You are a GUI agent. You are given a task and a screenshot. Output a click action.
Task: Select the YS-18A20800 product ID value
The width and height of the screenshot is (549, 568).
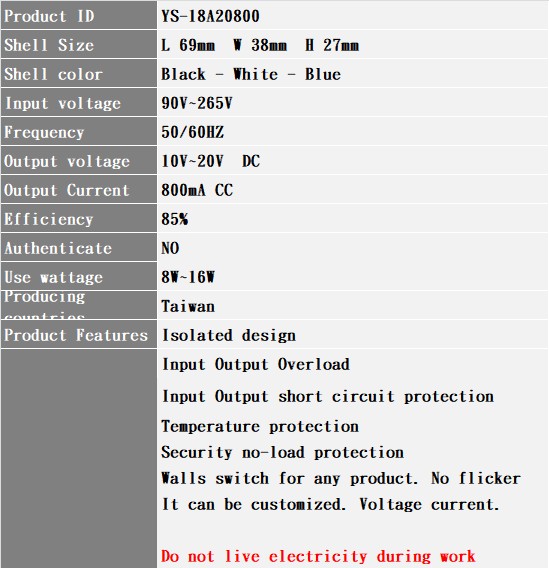pyautogui.click(x=210, y=16)
